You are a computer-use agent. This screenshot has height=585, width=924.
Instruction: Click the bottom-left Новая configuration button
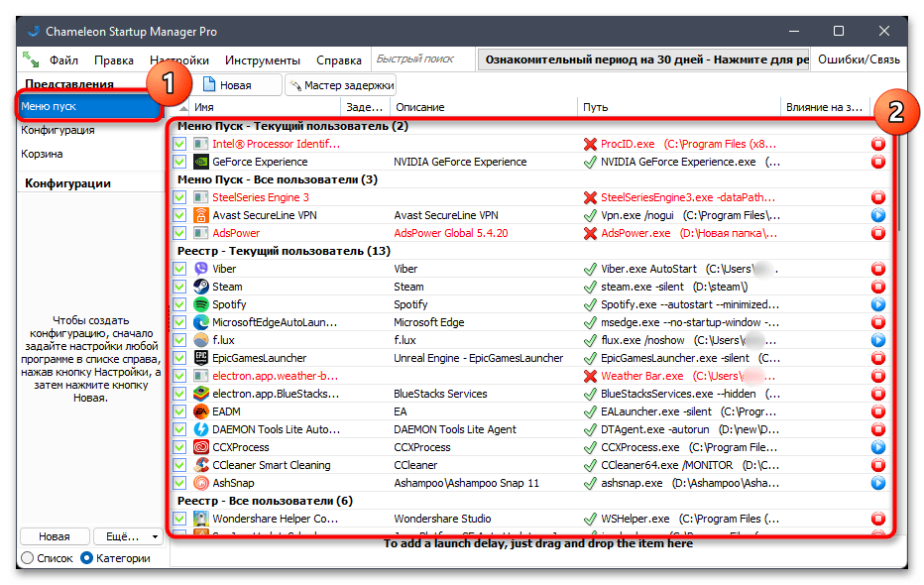pos(55,536)
